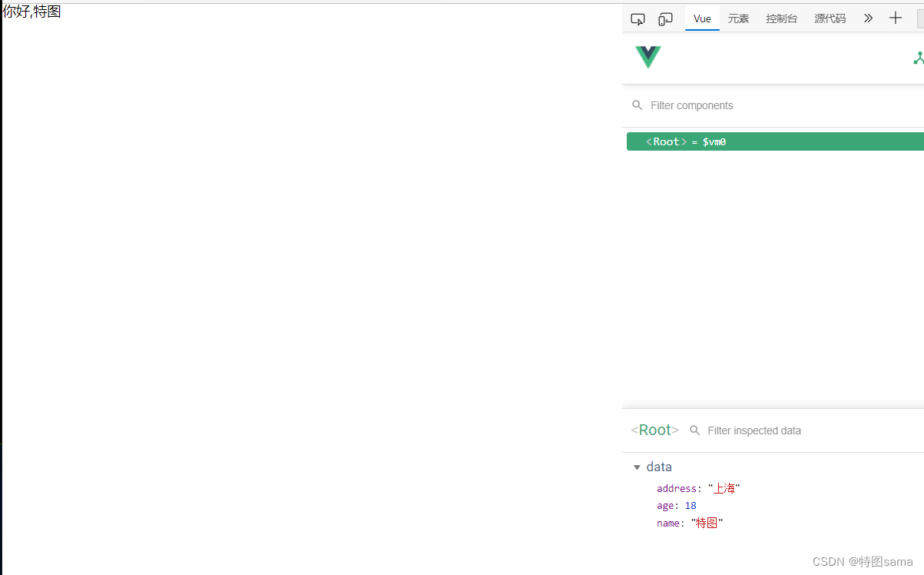
Task: Click the address "上海" data entry
Action: [698, 488]
